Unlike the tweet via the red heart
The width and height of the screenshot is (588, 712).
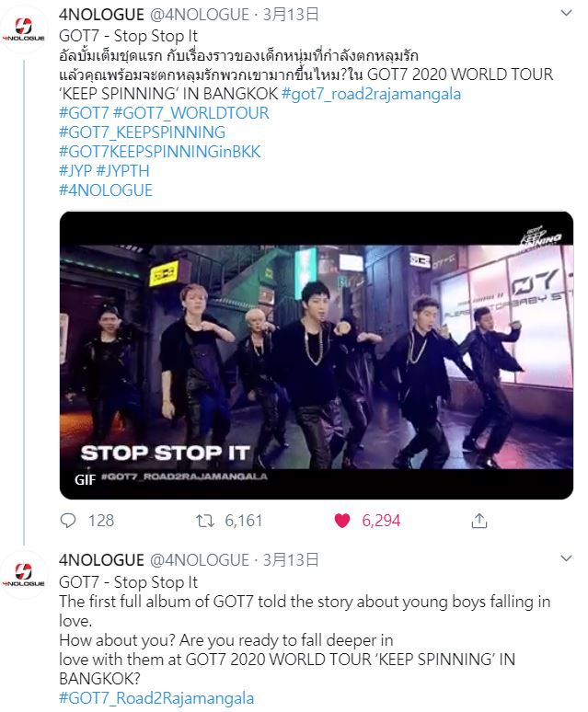tap(342, 521)
